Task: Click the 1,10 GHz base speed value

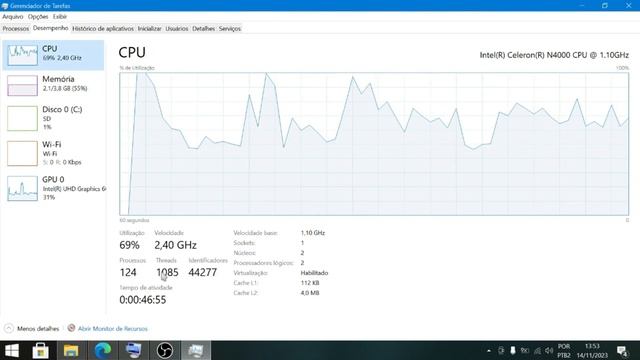Action: [x=313, y=233]
